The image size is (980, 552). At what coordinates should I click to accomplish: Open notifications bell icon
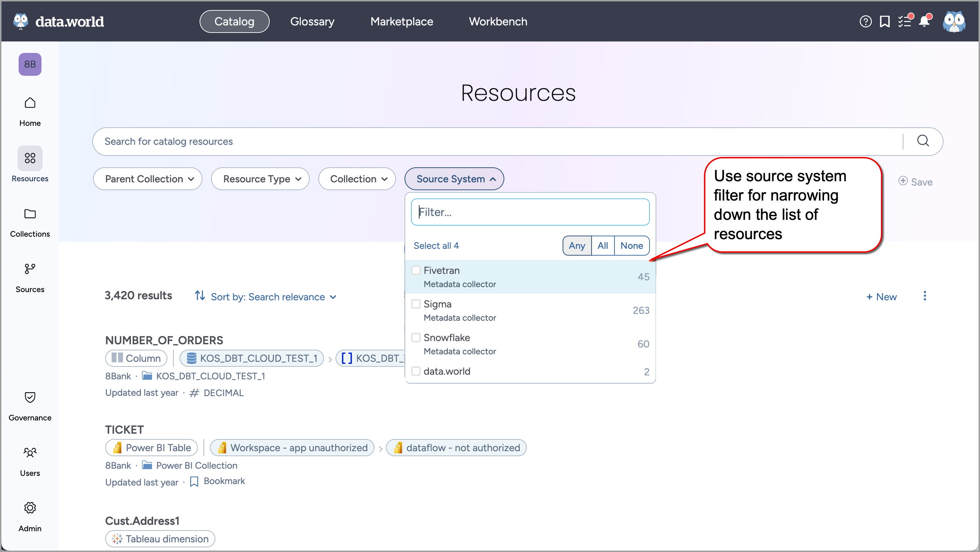(924, 22)
